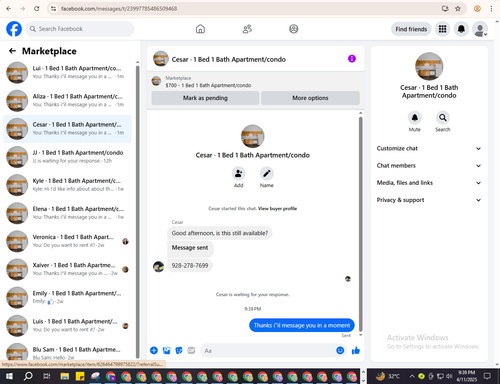Open Emily conversation in list
The image size is (500, 384).
67,297
